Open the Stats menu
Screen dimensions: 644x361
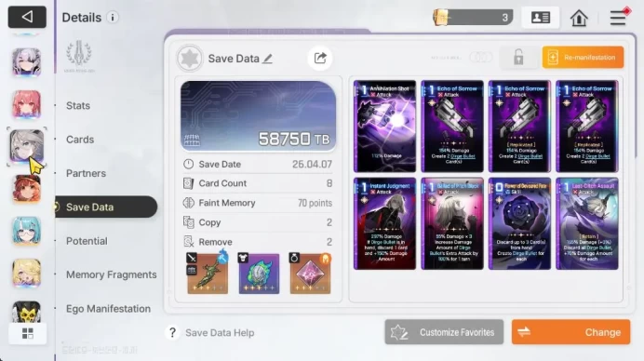[78, 105]
